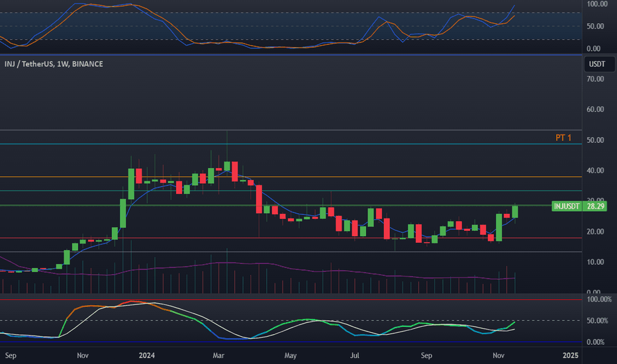Click the May label on time axis
Viewport: 617px width, 364px height.
click(x=291, y=355)
